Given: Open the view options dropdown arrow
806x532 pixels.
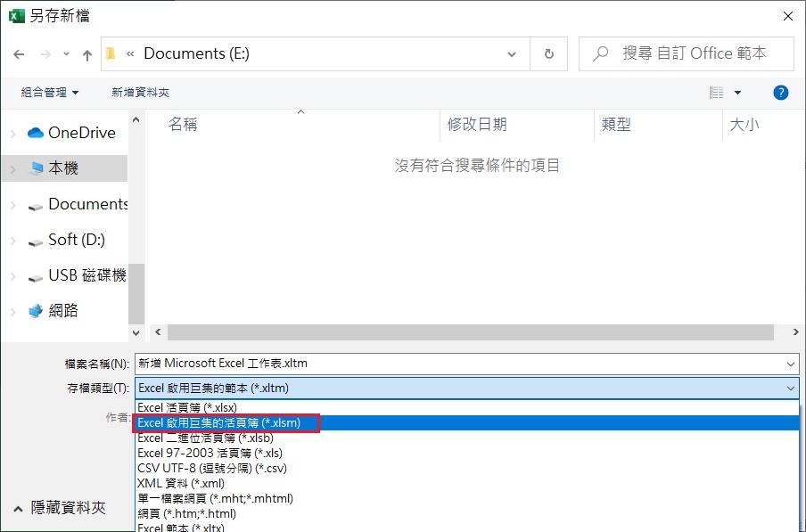Looking at the screenshot, I should (737, 93).
